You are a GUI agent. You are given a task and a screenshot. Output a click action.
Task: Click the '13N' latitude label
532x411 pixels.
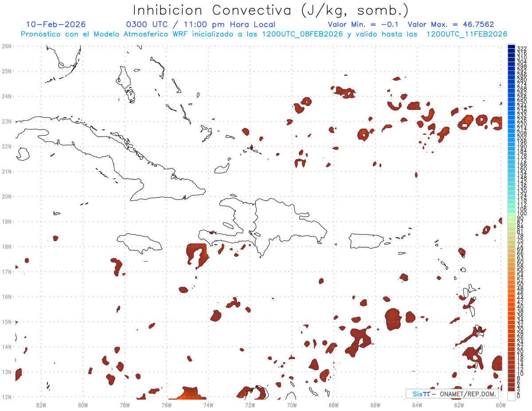point(6,372)
